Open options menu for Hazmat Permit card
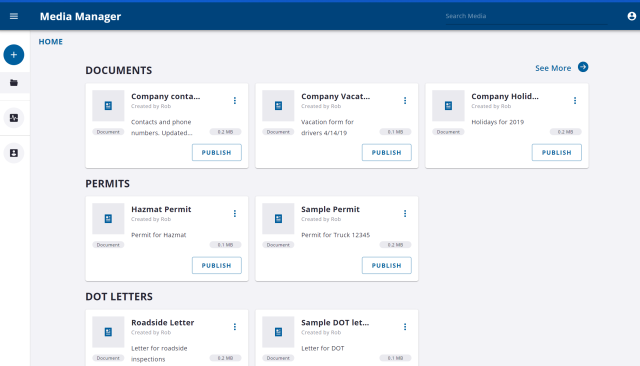640x366 pixels. [235, 214]
